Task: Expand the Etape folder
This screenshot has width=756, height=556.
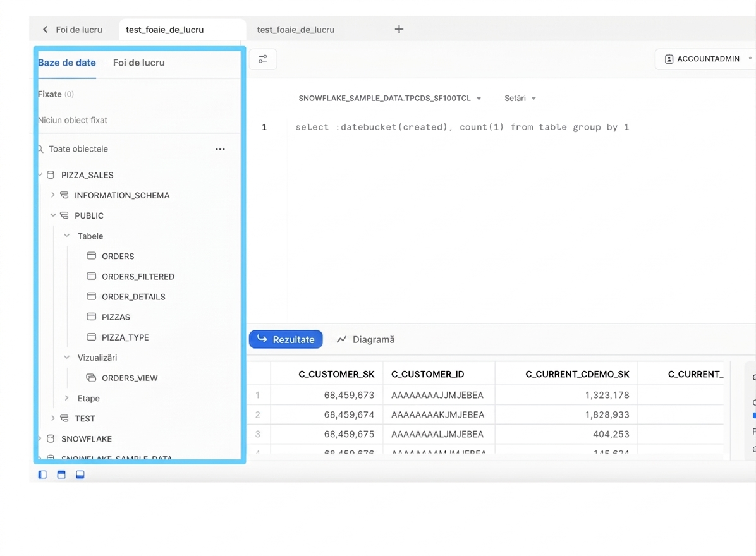Action: pos(66,398)
